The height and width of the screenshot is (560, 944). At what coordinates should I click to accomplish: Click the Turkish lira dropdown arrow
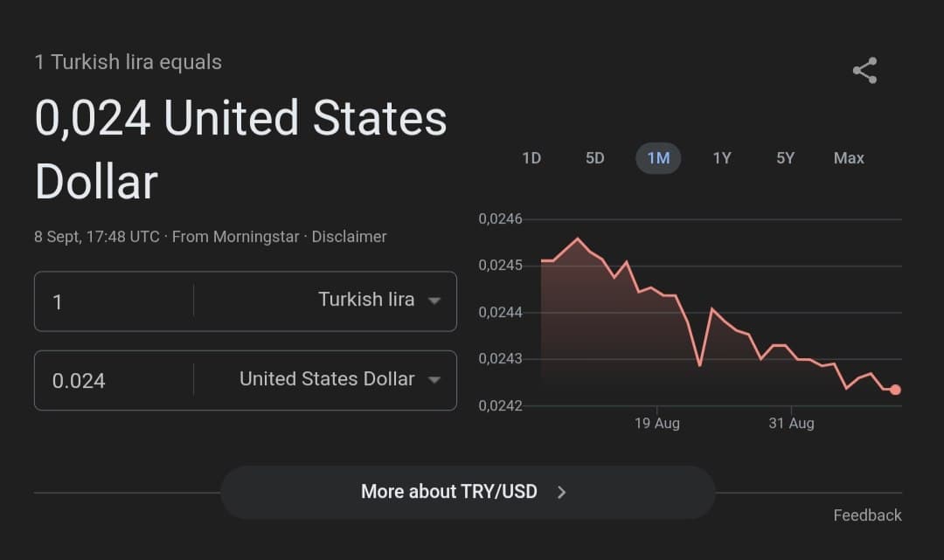pos(434,301)
